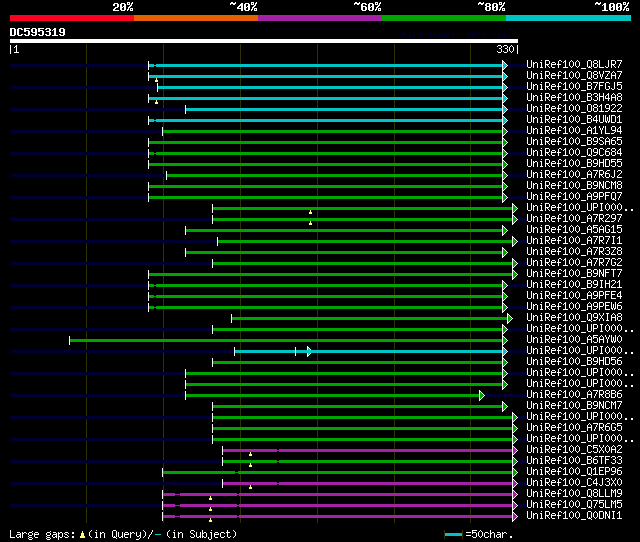Select the UniRef100_B9NCM8 label
Screen dimensions: 640x542
[x=574, y=186]
